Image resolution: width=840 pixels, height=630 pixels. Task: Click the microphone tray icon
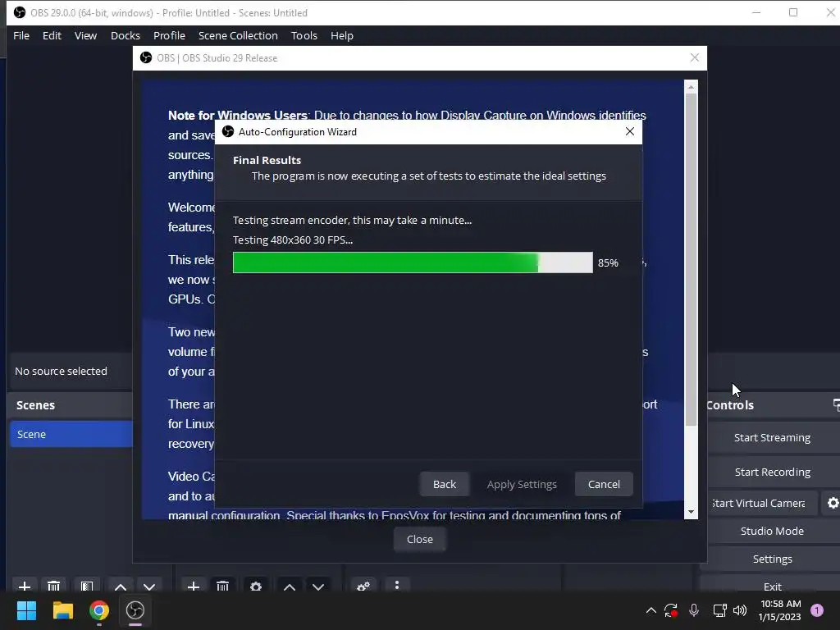click(x=694, y=610)
